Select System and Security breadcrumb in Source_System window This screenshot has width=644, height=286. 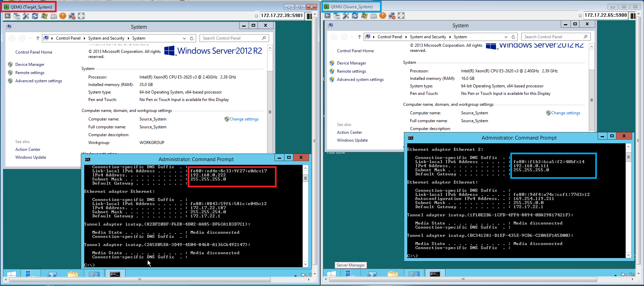428,37
